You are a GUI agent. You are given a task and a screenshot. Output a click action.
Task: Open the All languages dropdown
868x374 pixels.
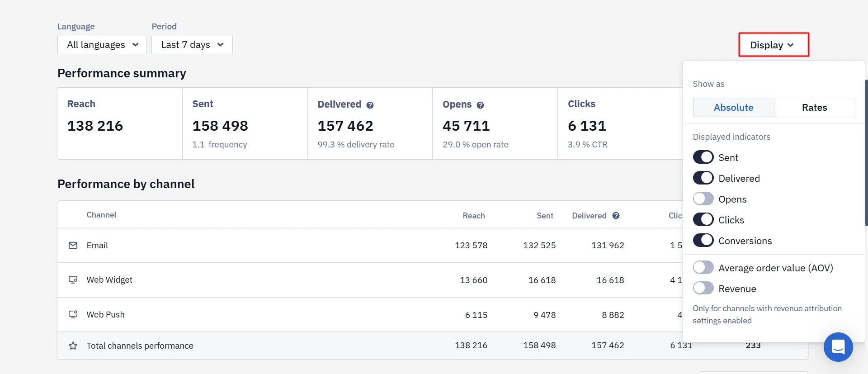pos(102,45)
